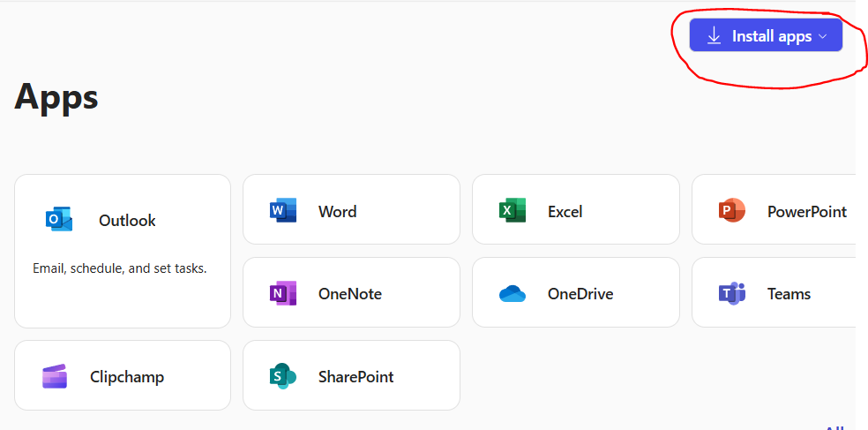868x430 pixels.
Task: Click the Install apps download arrow icon
Action: point(715,36)
